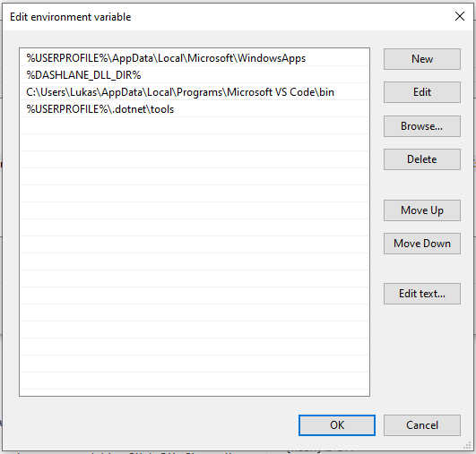The image size is (476, 454).
Task: Select the Microsoft VS Code\bin path
Action: (x=195, y=92)
